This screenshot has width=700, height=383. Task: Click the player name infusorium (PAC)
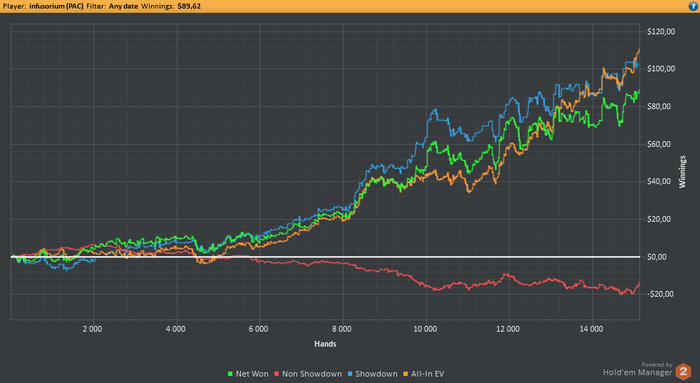pyautogui.click(x=56, y=6)
